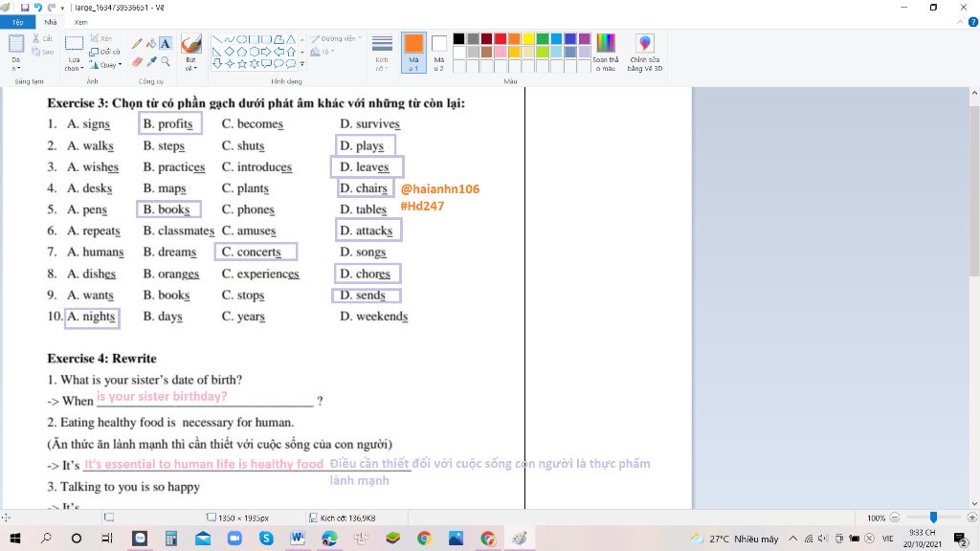The width and height of the screenshot is (980, 551).
Task: Pick the yellow color swatch
Action: click(528, 38)
